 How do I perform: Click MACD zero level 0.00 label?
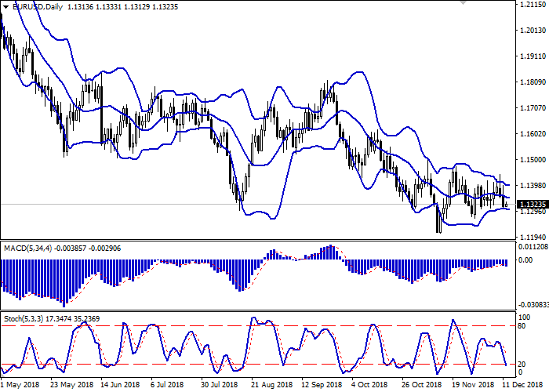click(x=525, y=260)
